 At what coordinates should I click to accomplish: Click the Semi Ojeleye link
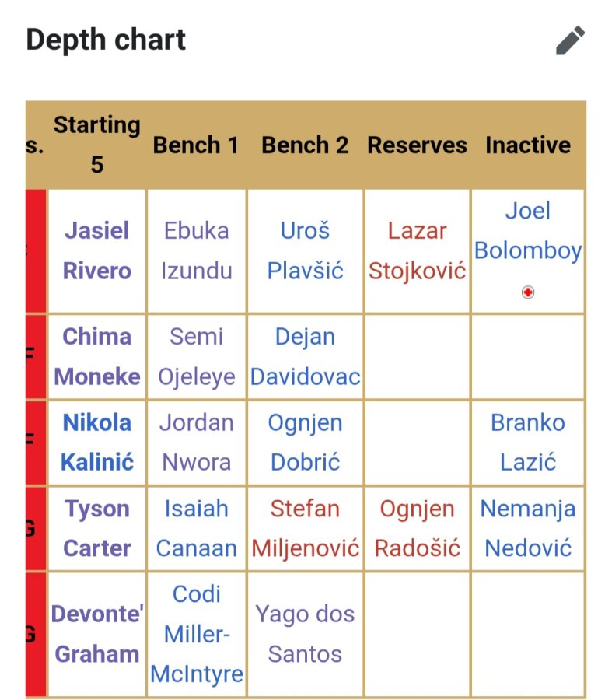(x=197, y=357)
